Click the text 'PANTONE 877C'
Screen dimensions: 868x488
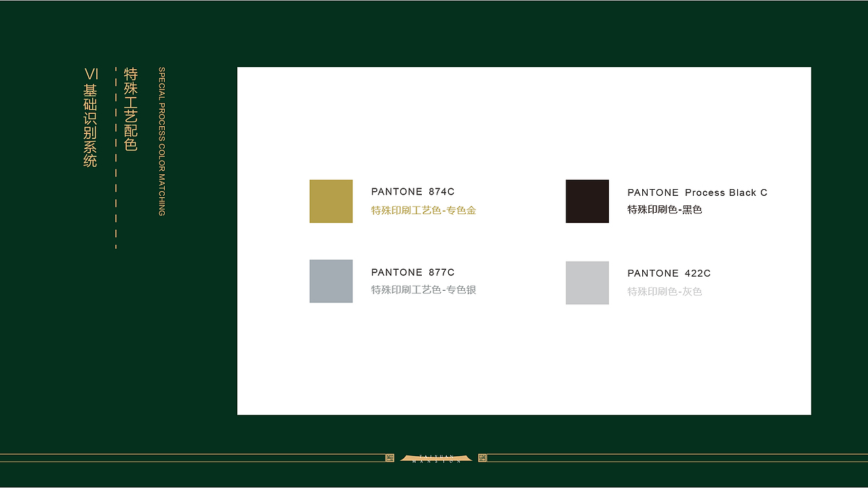click(x=413, y=272)
